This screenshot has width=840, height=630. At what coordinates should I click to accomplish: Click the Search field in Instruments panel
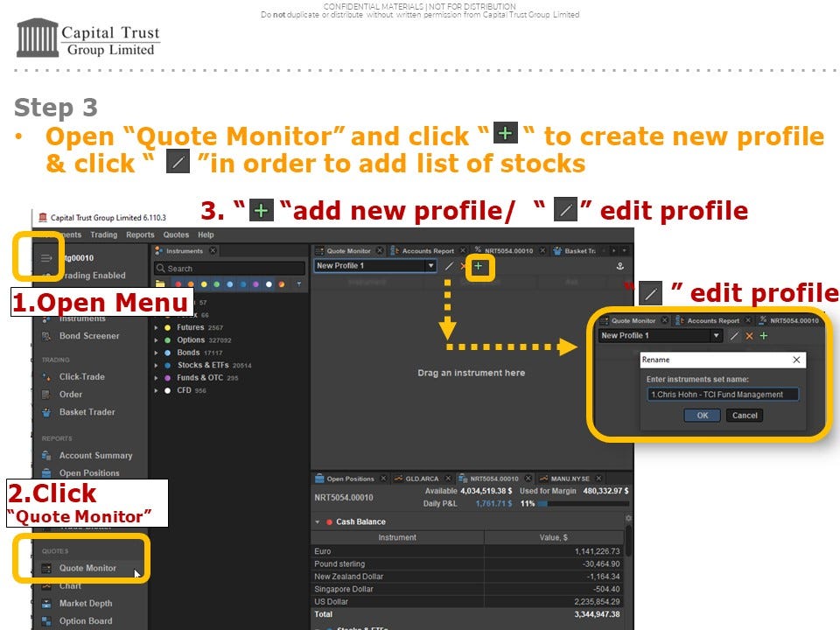coord(230,269)
